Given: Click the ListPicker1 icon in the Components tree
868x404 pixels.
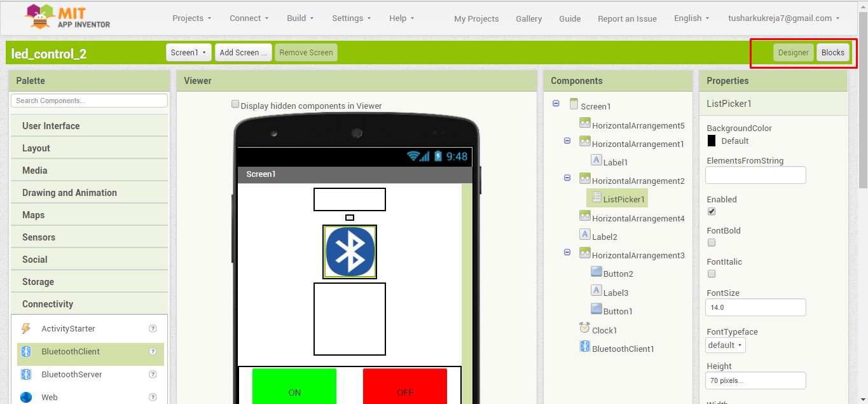Looking at the screenshot, I should pyautogui.click(x=596, y=198).
